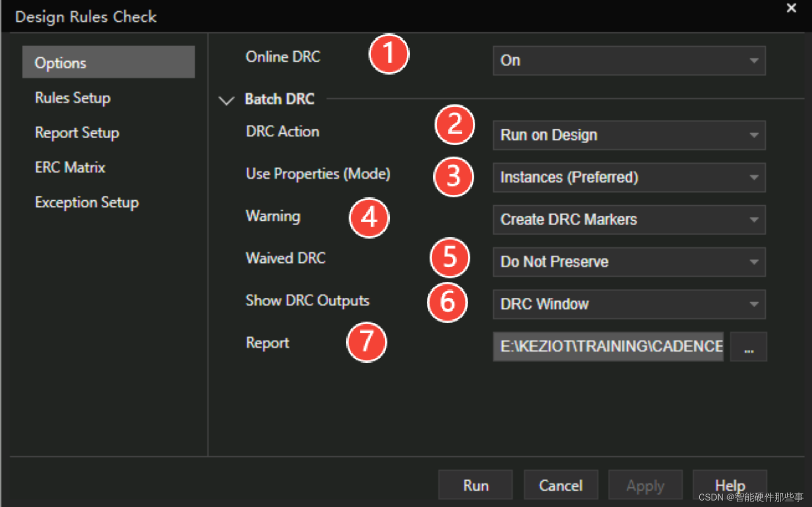The image size is (812, 507).
Task: Open Help for Design Rules Check
Action: pyautogui.click(x=730, y=484)
